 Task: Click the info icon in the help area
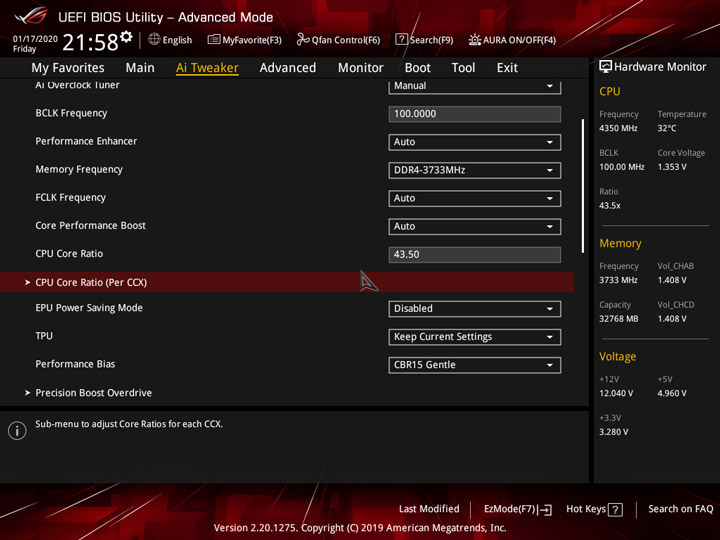tap(17, 431)
